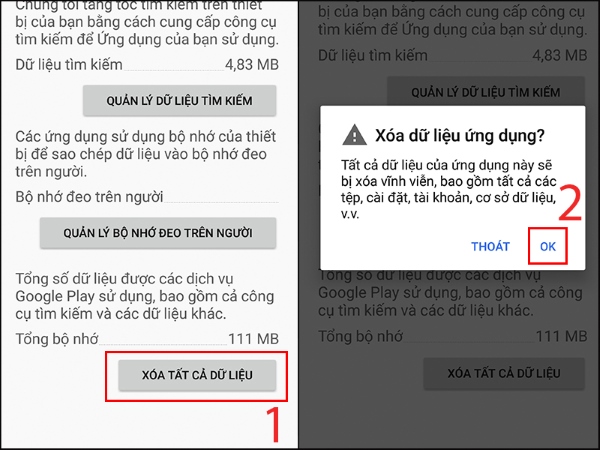This screenshot has width=600, height=450.
Task: Click the dimmed 111 MB value
Action: [x=561, y=336]
